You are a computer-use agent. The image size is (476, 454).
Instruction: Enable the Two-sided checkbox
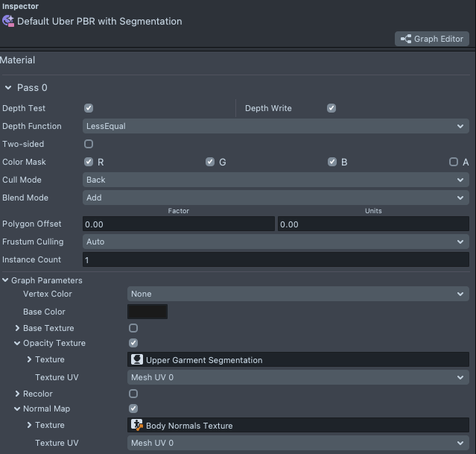coord(89,144)
